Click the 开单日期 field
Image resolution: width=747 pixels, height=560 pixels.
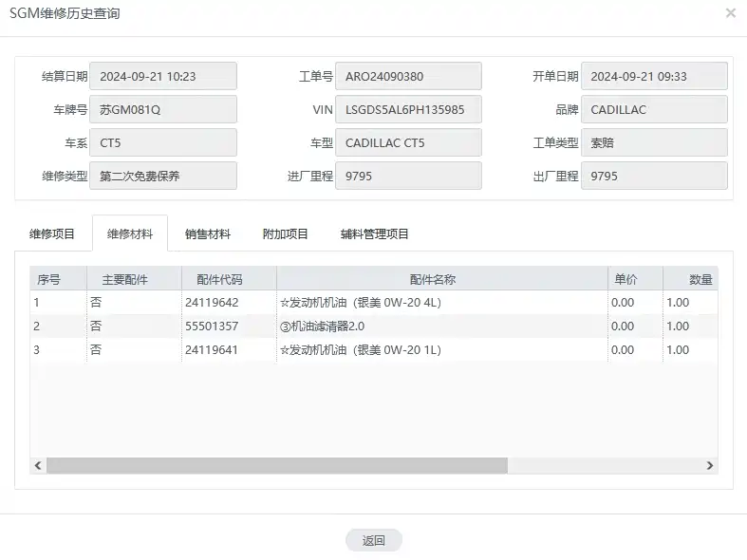[654, 76]
